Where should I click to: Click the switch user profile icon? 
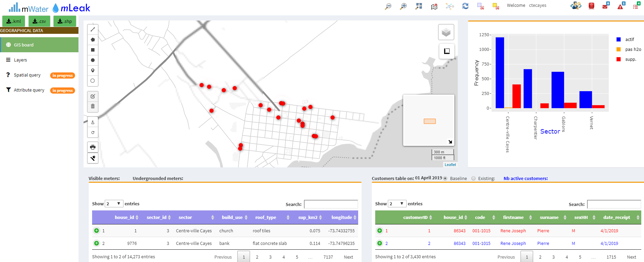click(576, 5)
